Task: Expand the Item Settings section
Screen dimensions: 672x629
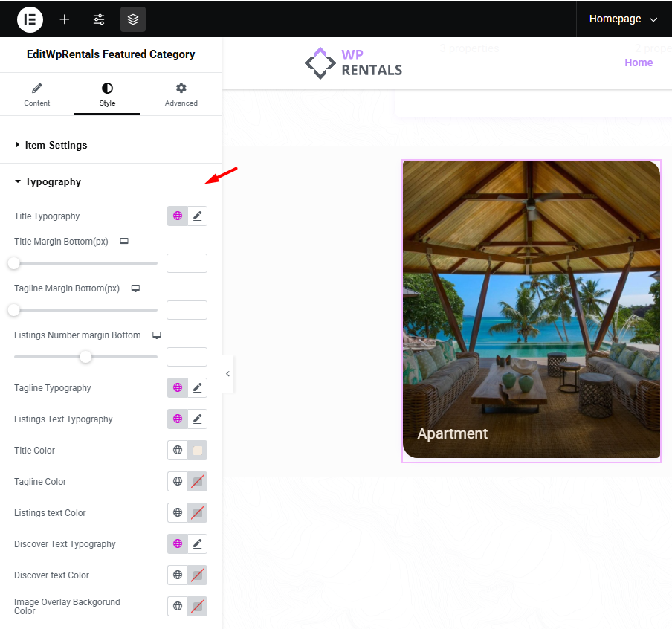Action: tap(56, 145)
